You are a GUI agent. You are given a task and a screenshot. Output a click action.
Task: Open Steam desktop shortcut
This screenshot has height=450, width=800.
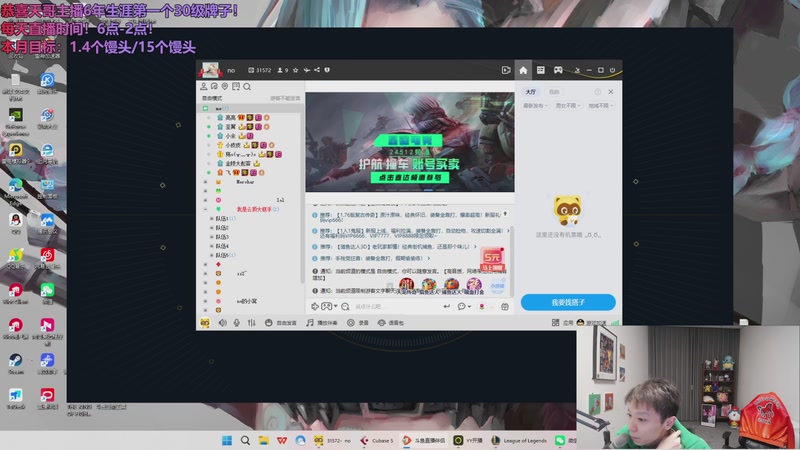[x=15, y=364]
